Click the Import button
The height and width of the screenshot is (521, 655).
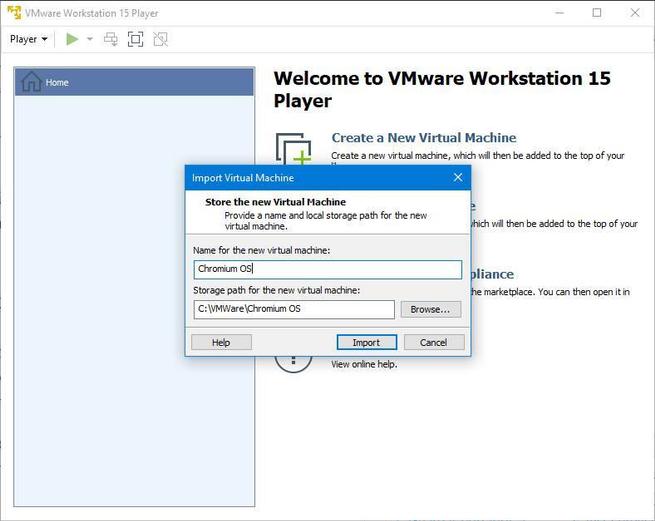pos(367,342)
